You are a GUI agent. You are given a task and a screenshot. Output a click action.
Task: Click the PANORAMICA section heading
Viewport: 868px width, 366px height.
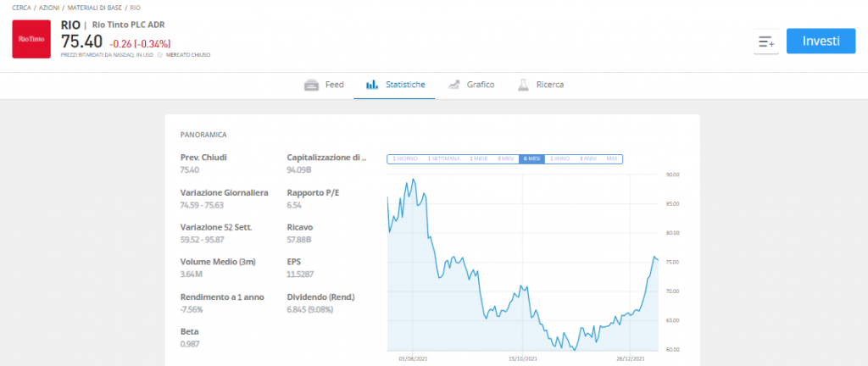click(x=203, y=135)
